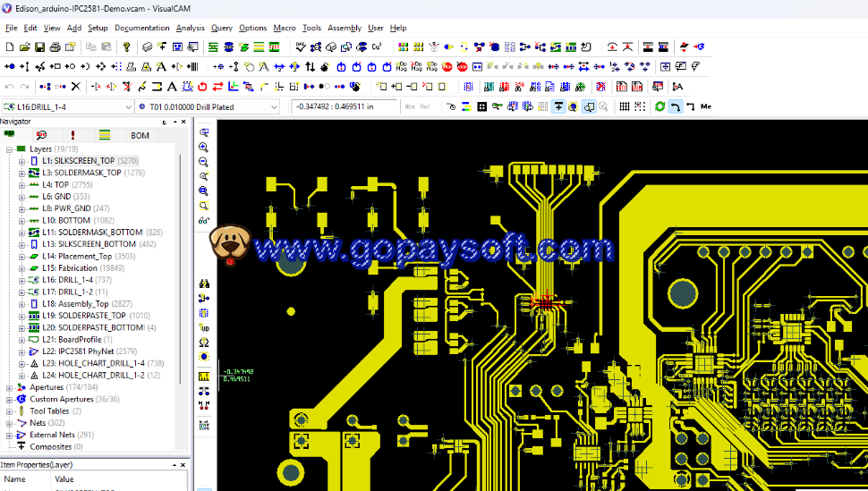Select layer L4: TOP in Navigator

(55, 184)
